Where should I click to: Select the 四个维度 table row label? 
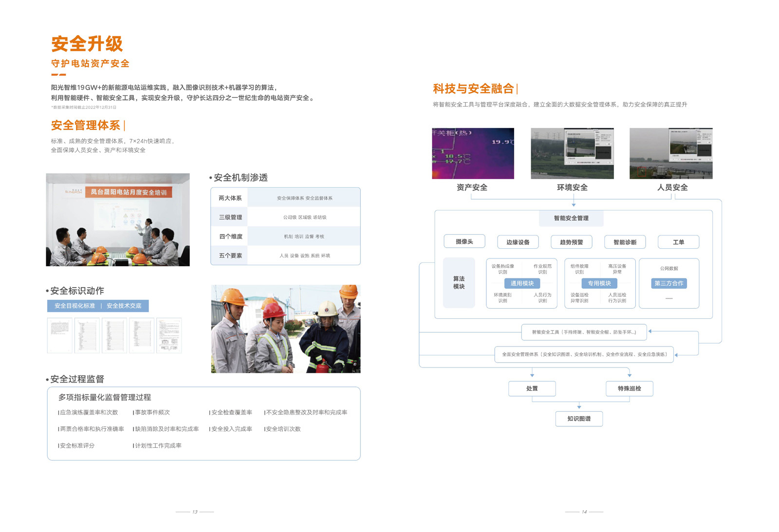tap(230, 237)
